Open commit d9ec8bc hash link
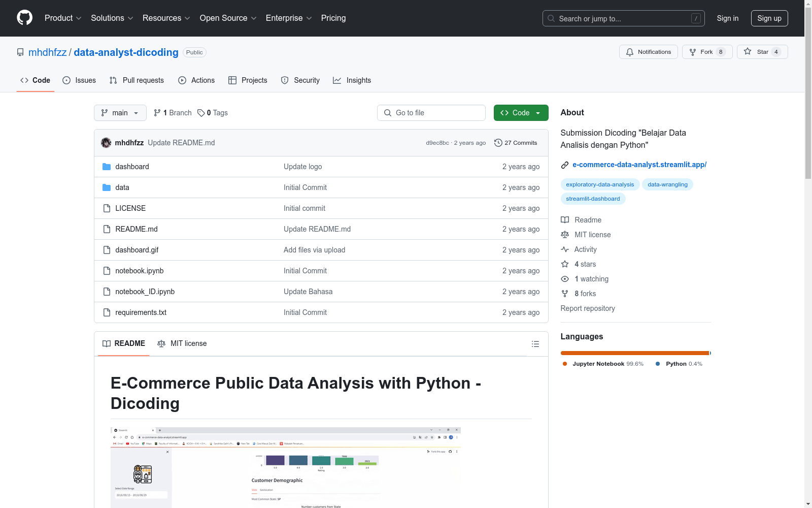Image resolution: width=812 pixels, height=508 pixels. pyautogui.click(x=437, y=143)
